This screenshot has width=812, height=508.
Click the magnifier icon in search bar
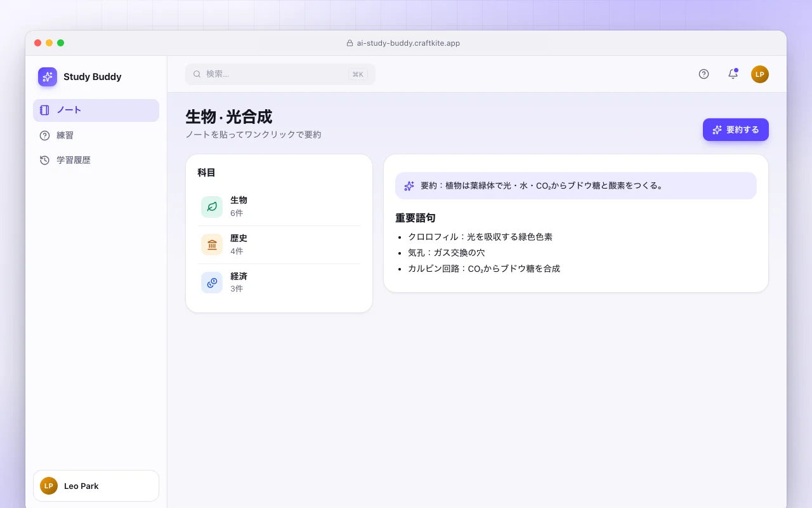pos(197,74)
